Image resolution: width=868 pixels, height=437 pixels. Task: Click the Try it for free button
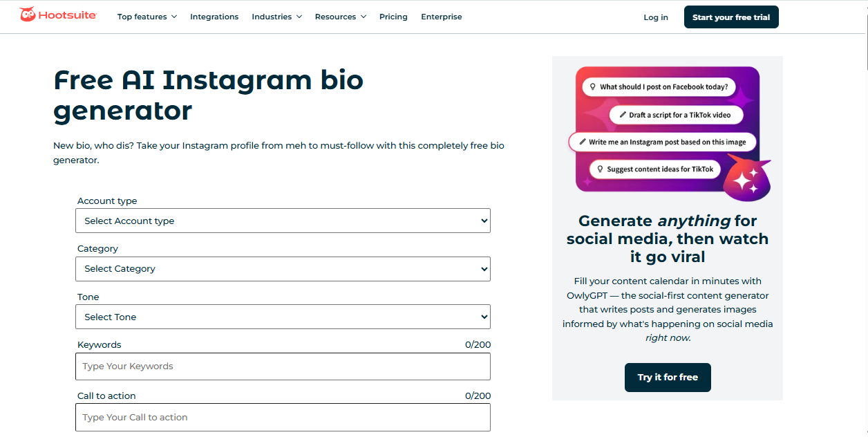point(668,378)
